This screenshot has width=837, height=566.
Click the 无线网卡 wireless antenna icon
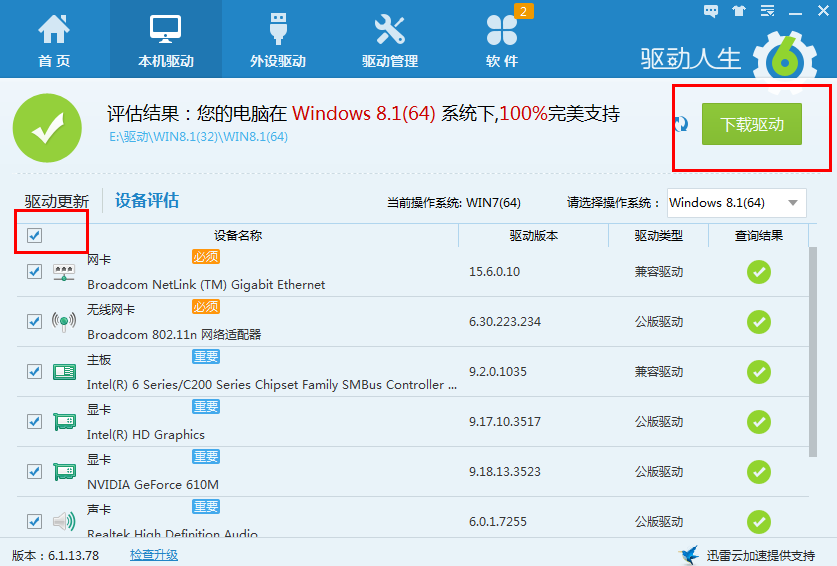point(64,322)
